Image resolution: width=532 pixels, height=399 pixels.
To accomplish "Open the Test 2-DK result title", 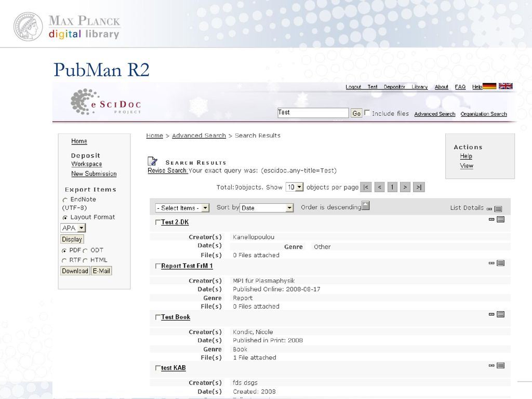I will click(x=175, y=222).
